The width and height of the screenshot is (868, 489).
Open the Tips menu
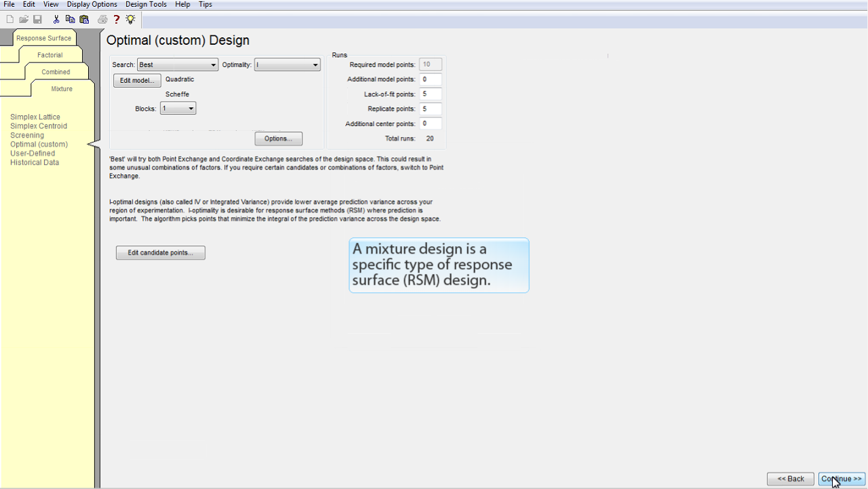click(205, 4)
